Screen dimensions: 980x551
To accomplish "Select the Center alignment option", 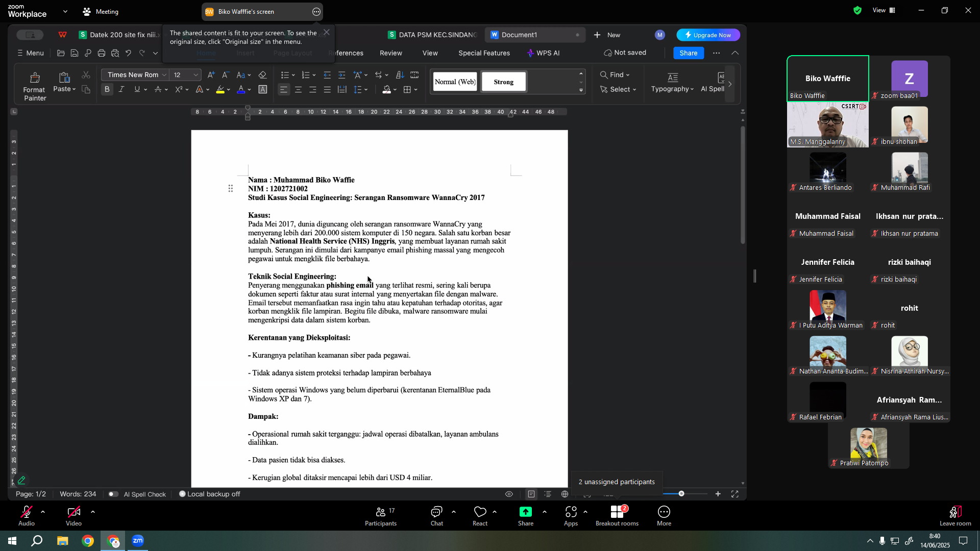I will tap(298, 89).
